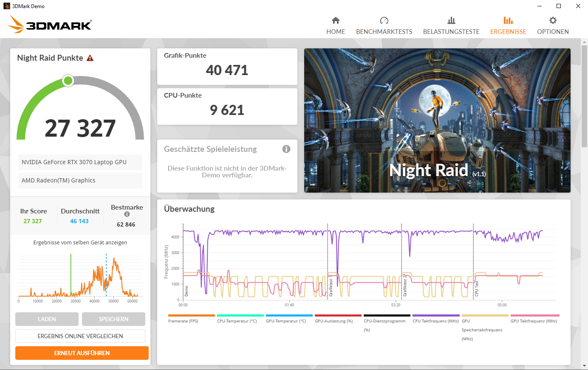Screen dimensions: 588x370
Task: Click the AMD Radeon(TM) Graphics entry
Action: tap(80, 180)
